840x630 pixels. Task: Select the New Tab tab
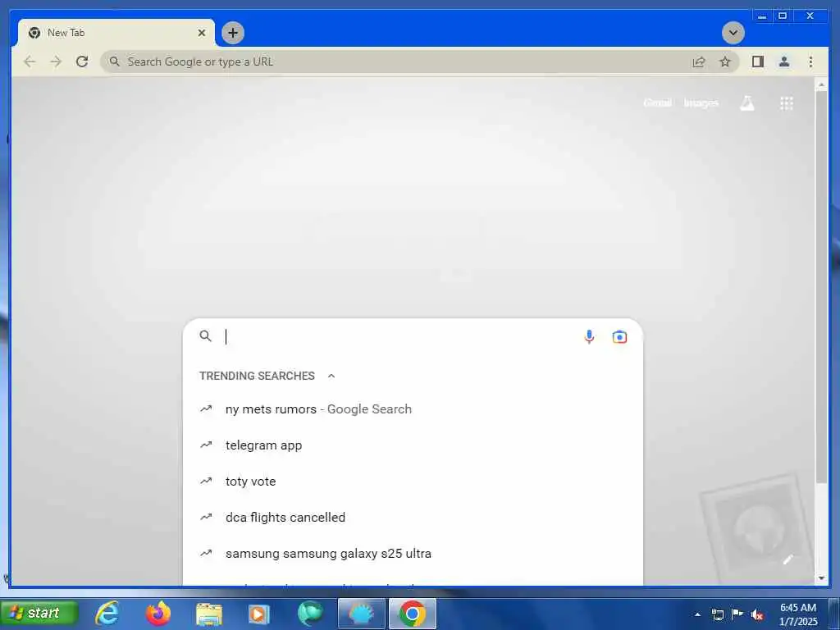(116, 33)
